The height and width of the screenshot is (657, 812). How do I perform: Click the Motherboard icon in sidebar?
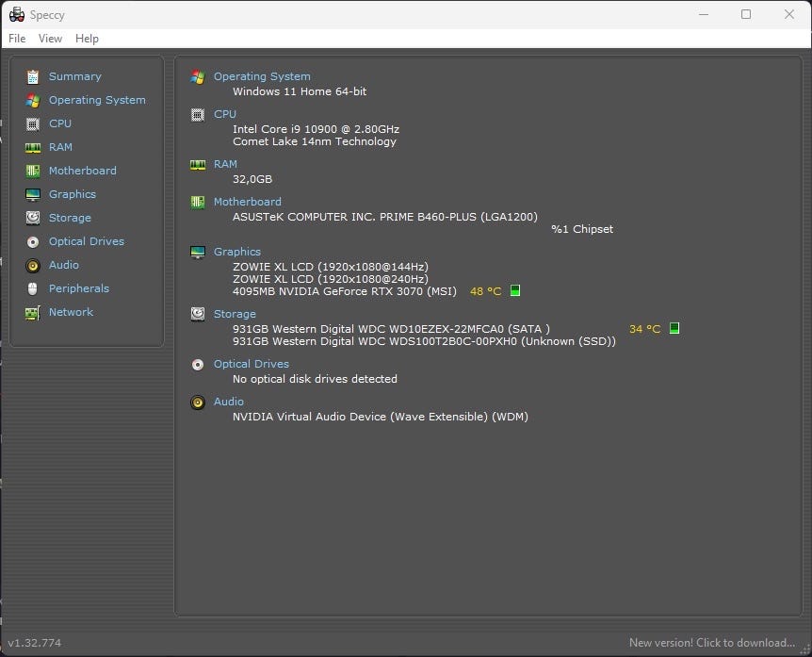(x=33, y=171)
